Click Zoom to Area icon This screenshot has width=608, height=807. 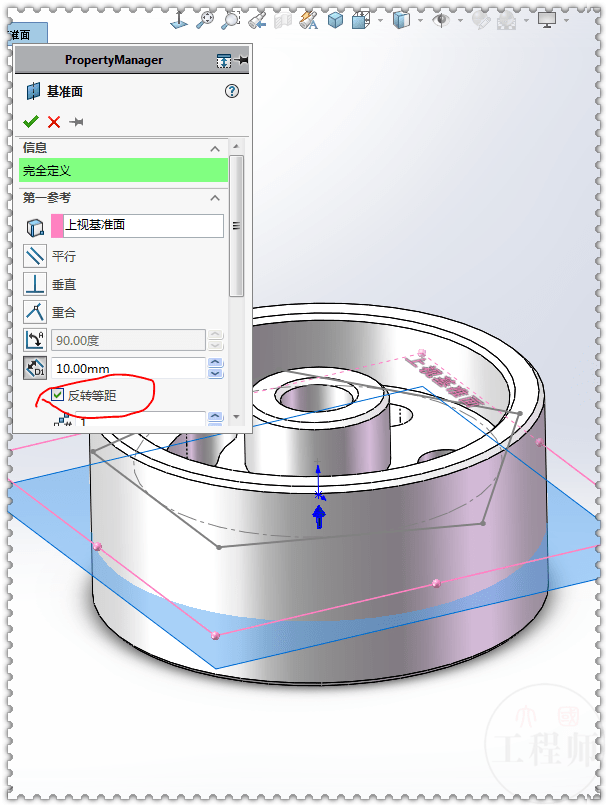231,20
